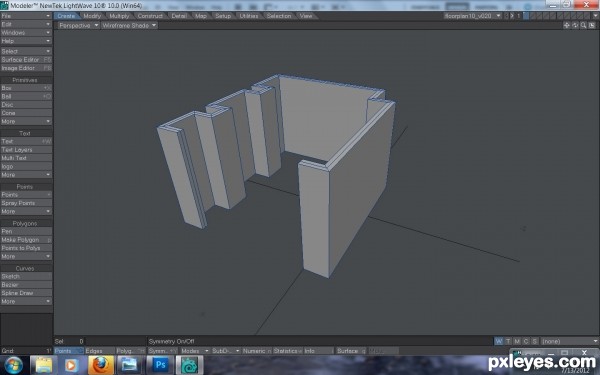This screenshot has width=600, height=375.
Task: Click the viewport zoom magnifier icon
Action: 584,25
